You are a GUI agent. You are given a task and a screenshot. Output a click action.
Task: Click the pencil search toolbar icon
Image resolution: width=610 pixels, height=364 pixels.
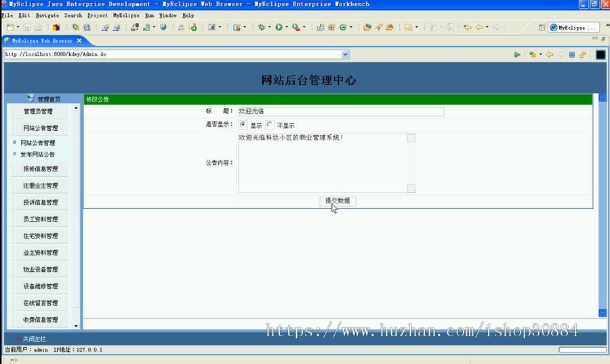pyautogui.click(x=378, y=27)
